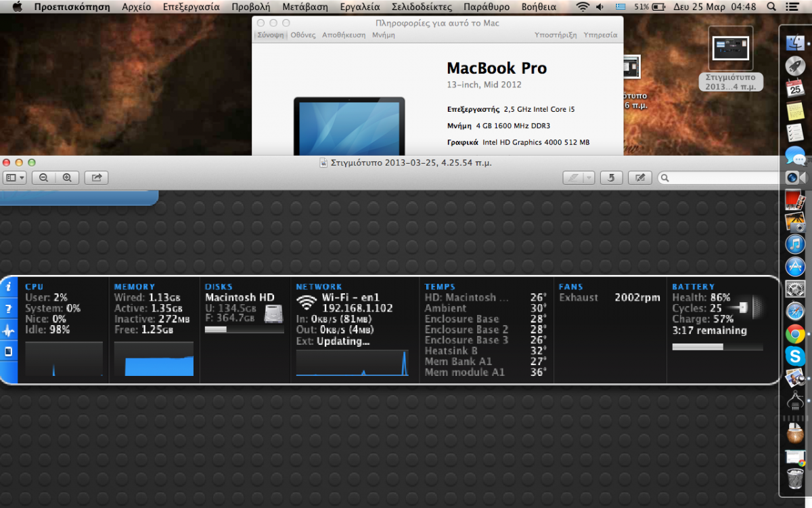Open the Μετάβαση menu
Image resolution: width=812 pixels, height=508 pixels.
(305, 7)
